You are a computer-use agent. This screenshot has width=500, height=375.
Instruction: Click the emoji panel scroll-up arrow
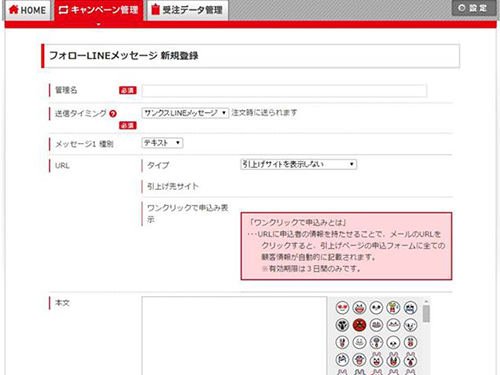point(426,301)
